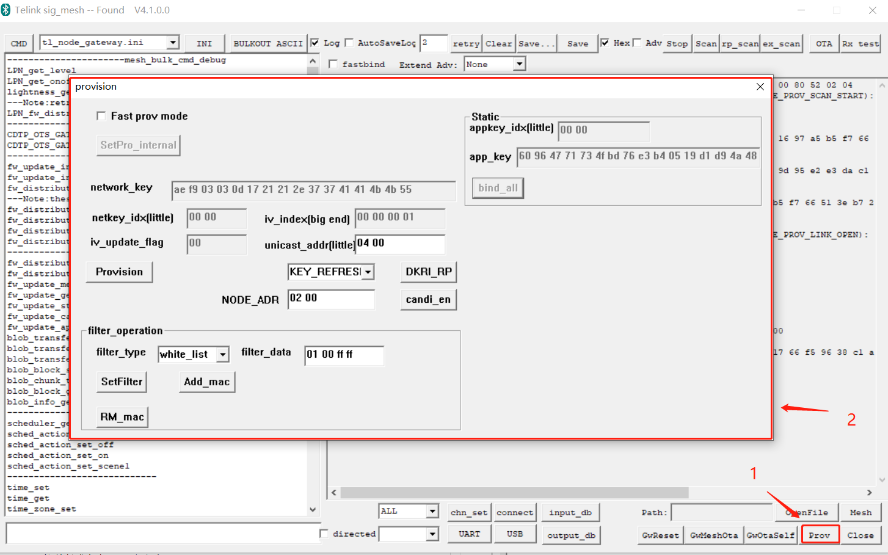Click the Provision button
This screenshot has width=888, height=555.
[119, 272]
